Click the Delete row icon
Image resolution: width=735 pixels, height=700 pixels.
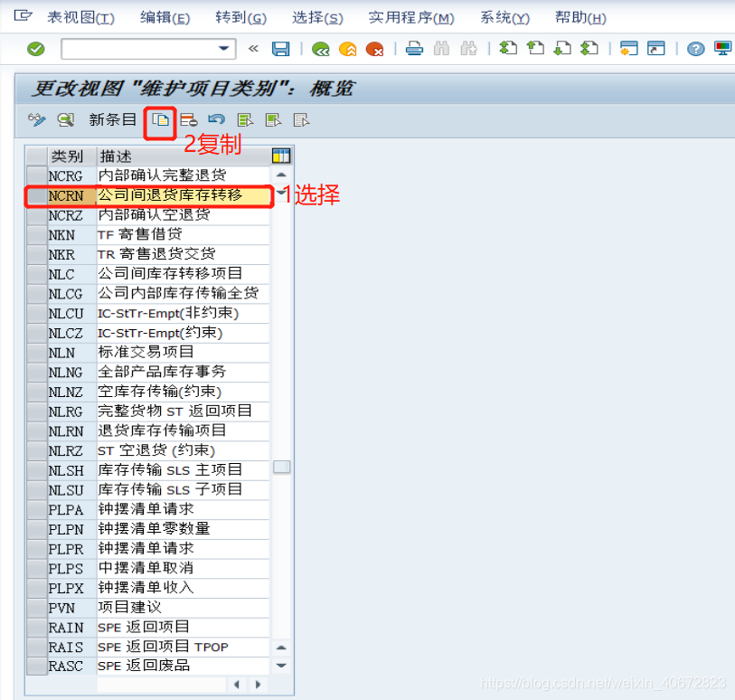(188, 120)
